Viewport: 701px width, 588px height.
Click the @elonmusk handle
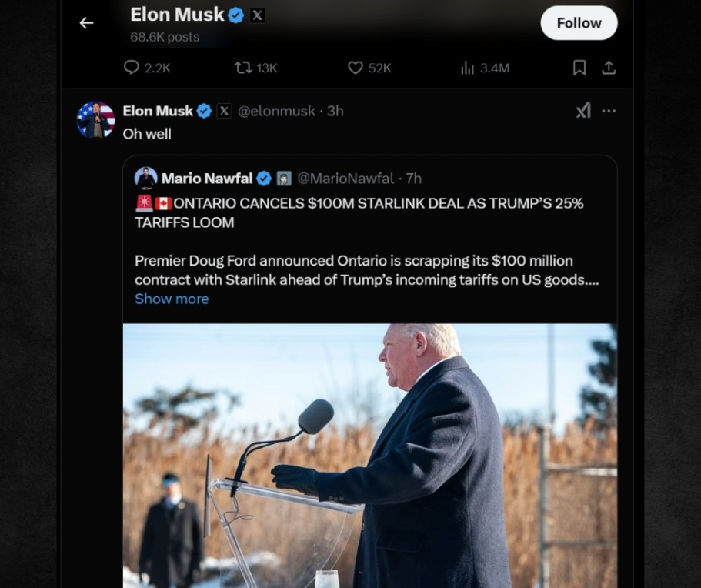tap(276, 111)
